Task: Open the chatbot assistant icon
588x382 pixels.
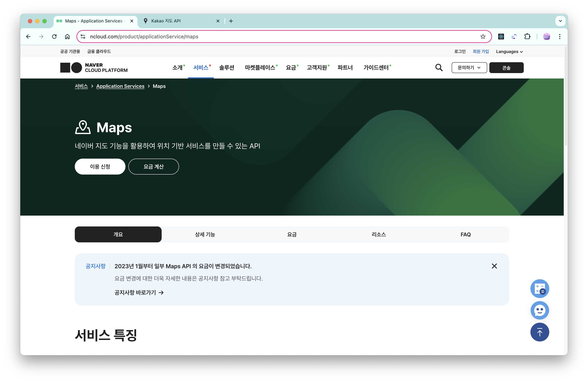Action: [x=540, y=310]
